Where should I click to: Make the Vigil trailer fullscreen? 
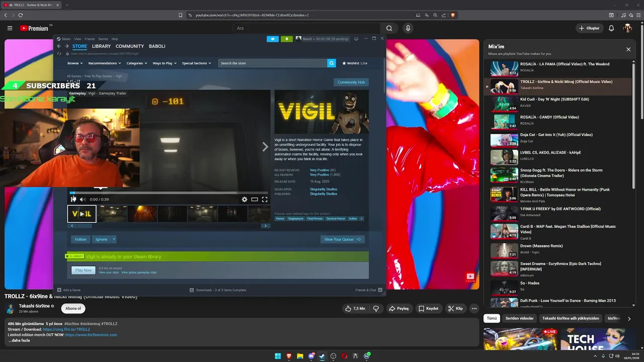point(265,200)
